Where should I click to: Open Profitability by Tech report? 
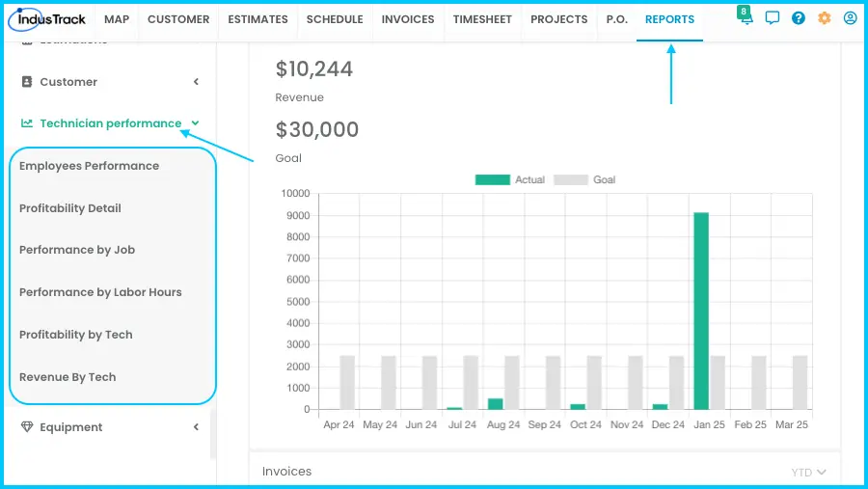pos(76,335)
